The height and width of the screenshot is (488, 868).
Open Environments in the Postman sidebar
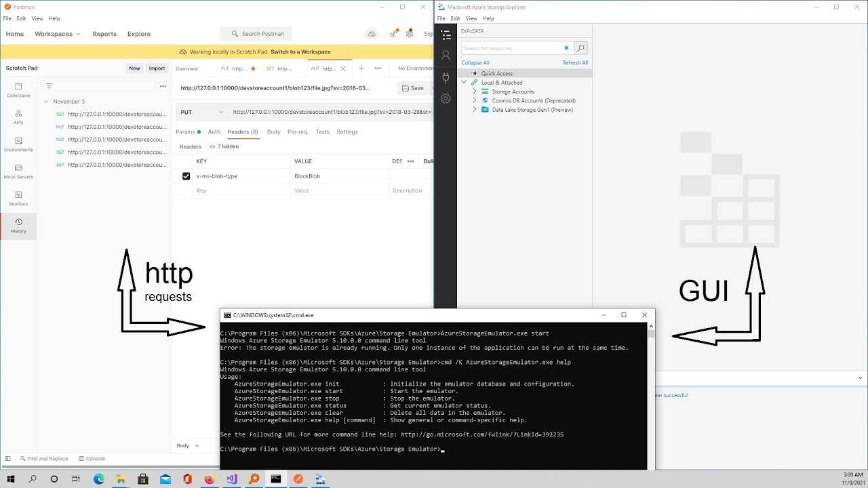click(x=18, y=144)
